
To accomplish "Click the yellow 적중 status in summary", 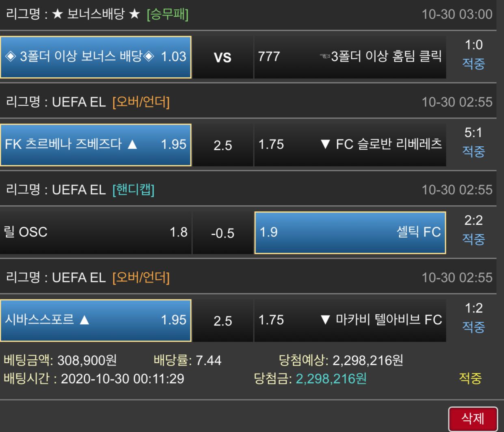I will click(x=470, y=378).
